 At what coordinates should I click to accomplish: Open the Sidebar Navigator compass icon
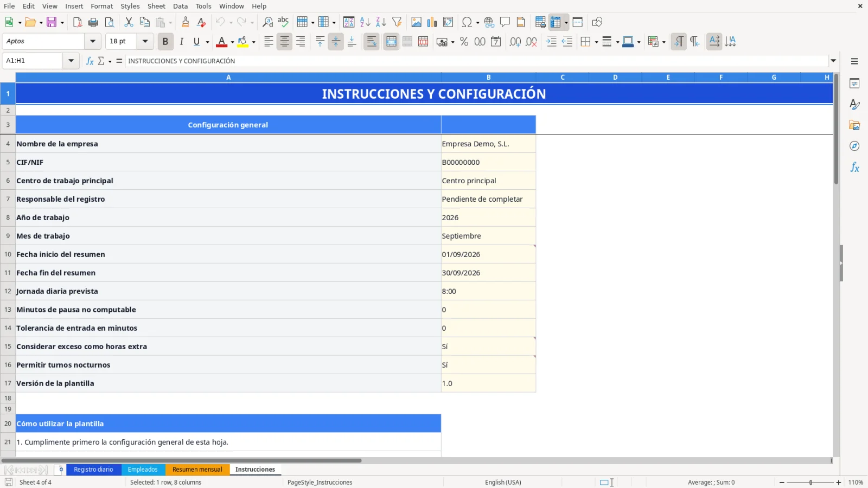click(854, 146)
